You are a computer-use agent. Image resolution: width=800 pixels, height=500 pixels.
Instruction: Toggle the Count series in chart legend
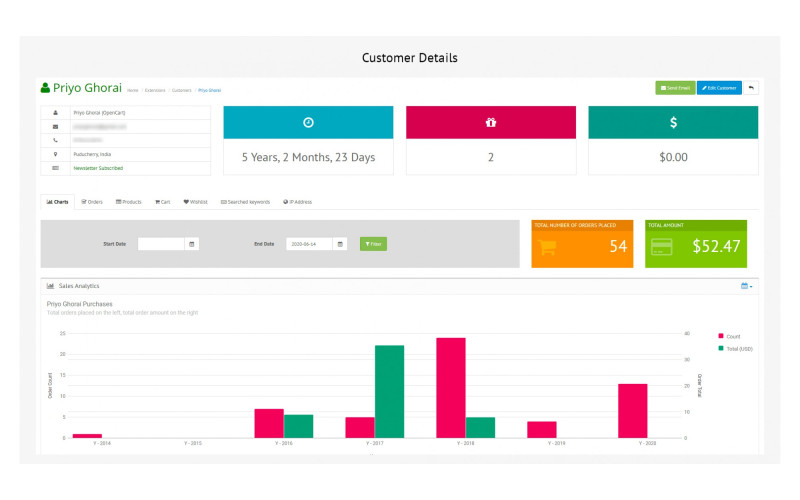click(x=729, y=336)
